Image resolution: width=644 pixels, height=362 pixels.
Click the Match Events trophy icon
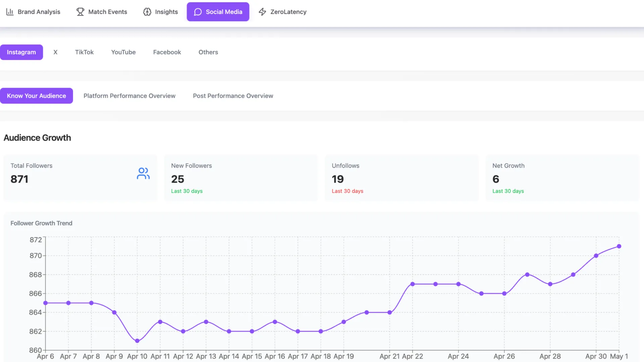[x=80, y=12]
